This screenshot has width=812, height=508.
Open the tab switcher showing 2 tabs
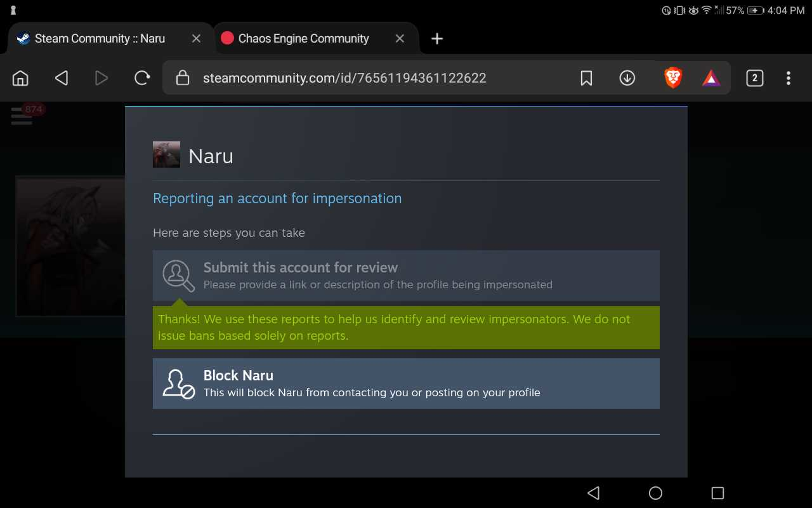(x=754, y=78)
